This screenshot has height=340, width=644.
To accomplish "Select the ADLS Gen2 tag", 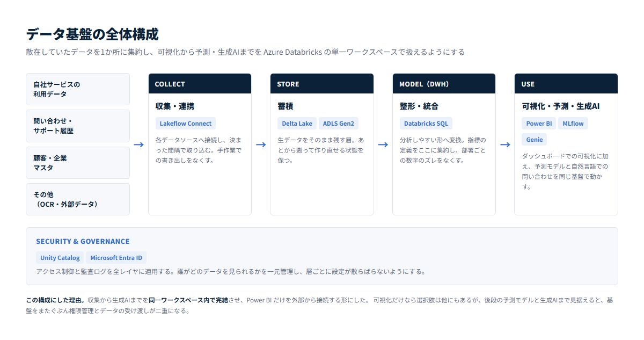I will (339, 124).
